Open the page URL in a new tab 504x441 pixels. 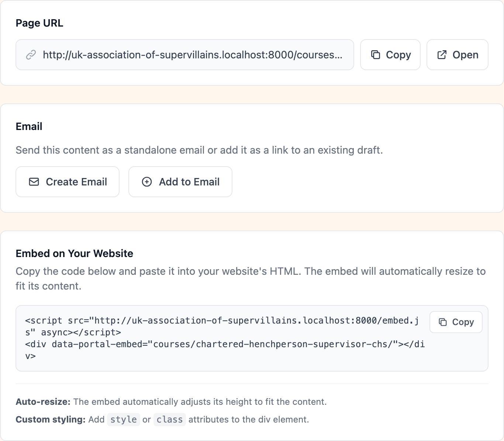(x=458, y=55)
